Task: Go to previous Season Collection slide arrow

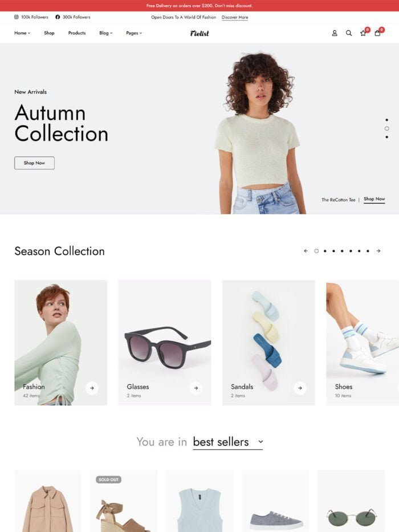Action: click(x=306, y=251)
